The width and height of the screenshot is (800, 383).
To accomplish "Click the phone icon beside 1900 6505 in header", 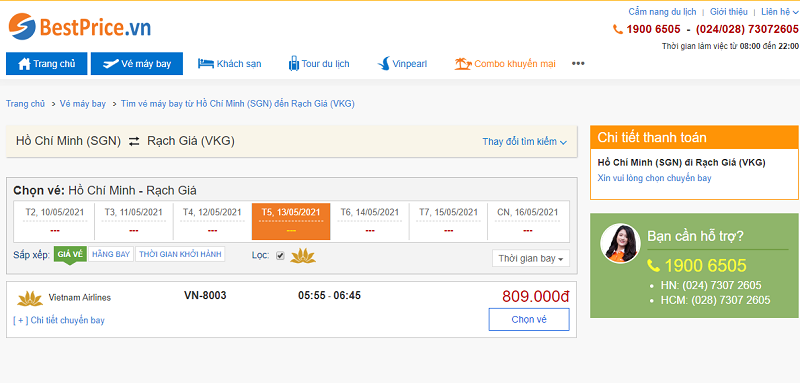I will click(x=618, y=30).
